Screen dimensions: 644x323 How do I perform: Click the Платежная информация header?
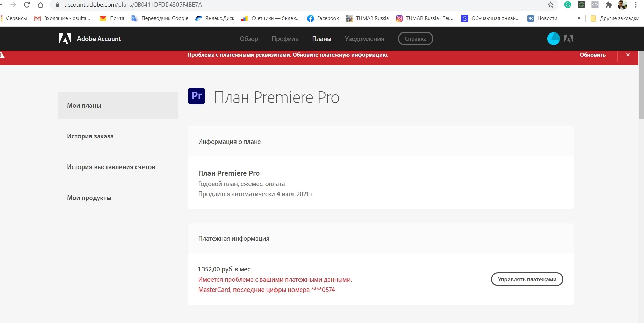[234, 238]
